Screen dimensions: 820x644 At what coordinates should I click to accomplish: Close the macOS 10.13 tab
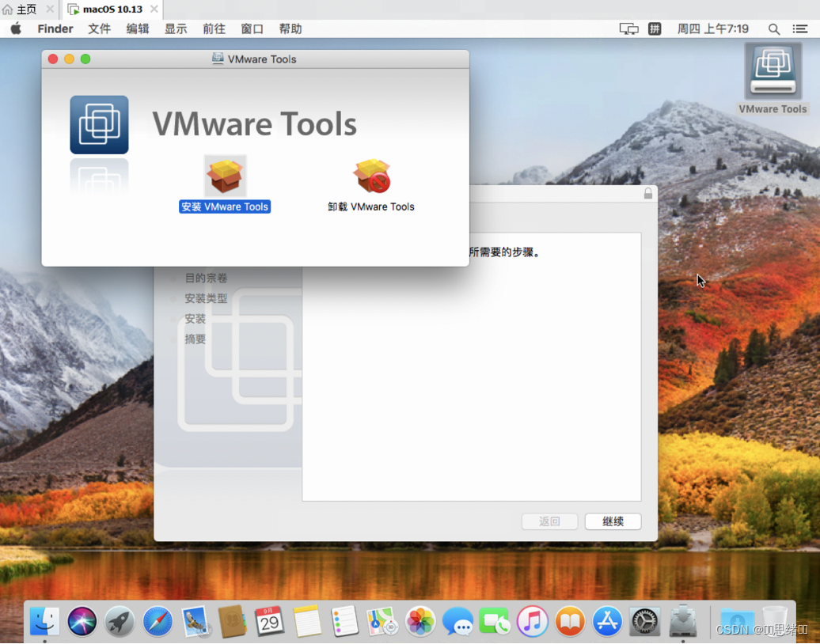[x=154, y=9]
